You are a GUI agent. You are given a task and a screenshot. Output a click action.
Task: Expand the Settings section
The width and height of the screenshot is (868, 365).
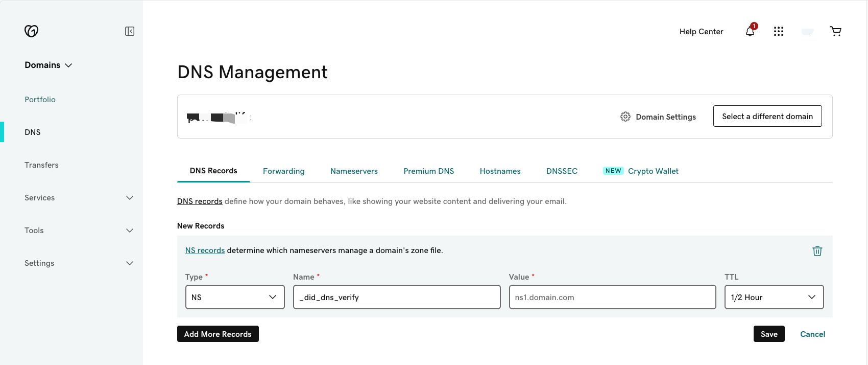130,263
